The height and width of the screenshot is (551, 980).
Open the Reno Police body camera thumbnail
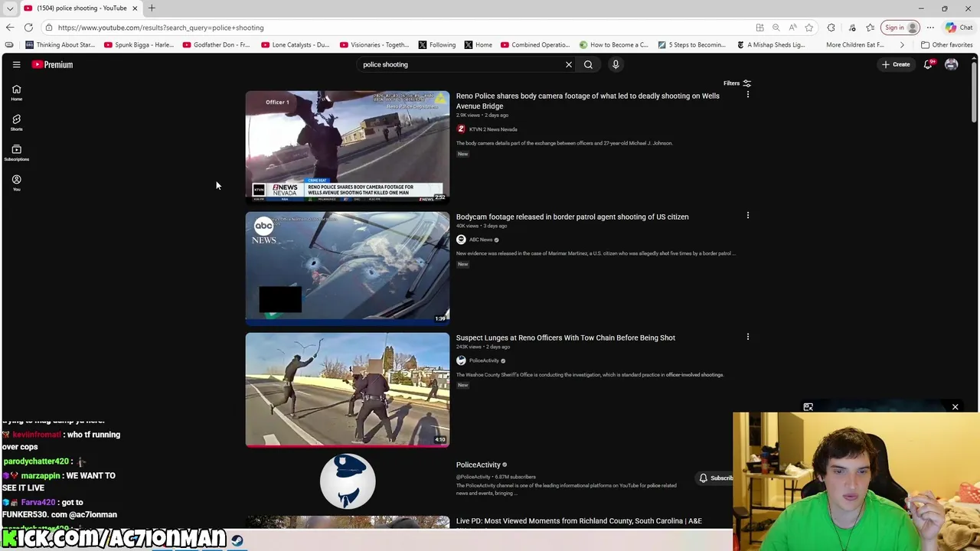[348, 146]
